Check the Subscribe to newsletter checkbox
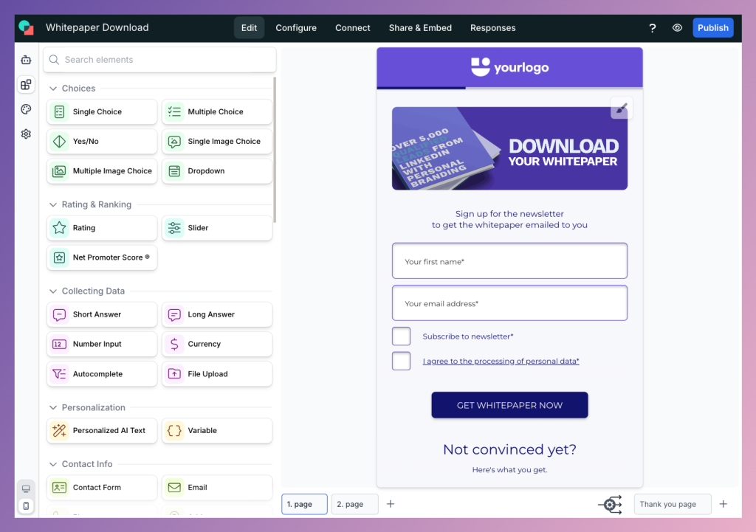The height and width of the screenshot is (532, 756). (401, 336)
